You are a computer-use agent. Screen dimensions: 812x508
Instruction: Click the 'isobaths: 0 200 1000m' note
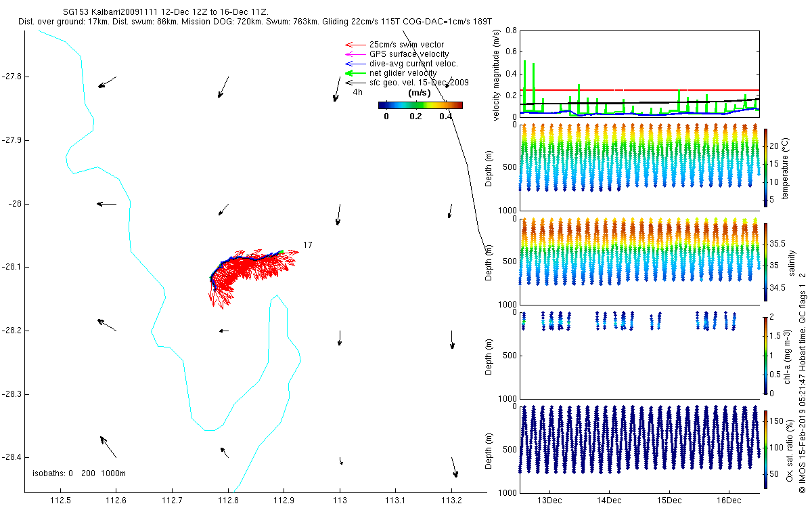[79, 473]
